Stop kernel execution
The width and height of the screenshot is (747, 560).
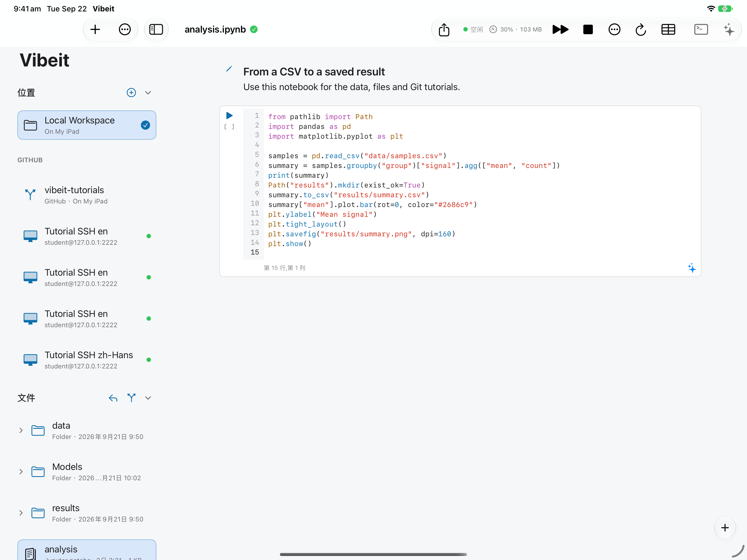(588, 29)
